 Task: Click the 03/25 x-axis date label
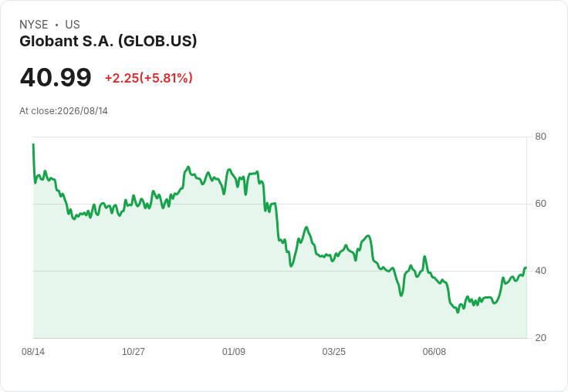coord(333,351)
